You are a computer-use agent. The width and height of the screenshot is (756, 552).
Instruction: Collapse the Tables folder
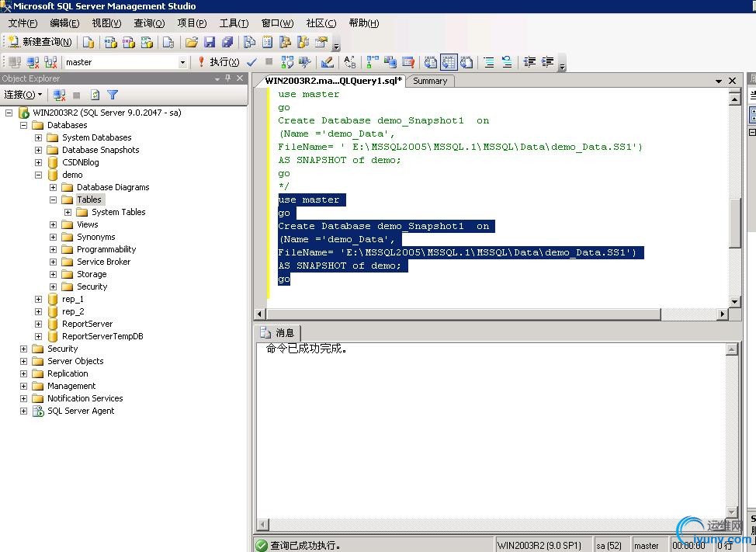(x=54, y=200)
